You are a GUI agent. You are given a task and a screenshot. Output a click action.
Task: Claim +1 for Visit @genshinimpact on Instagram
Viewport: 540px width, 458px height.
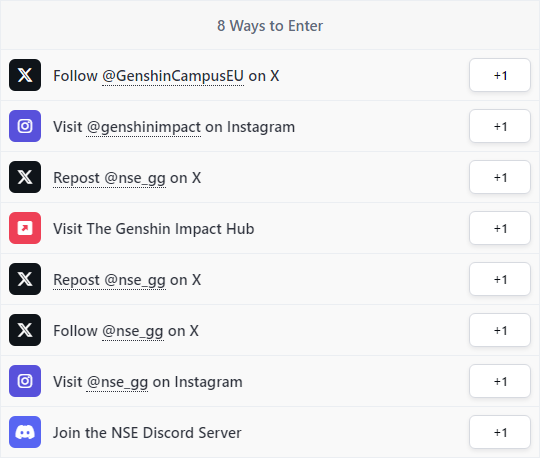tap(500, 126)
